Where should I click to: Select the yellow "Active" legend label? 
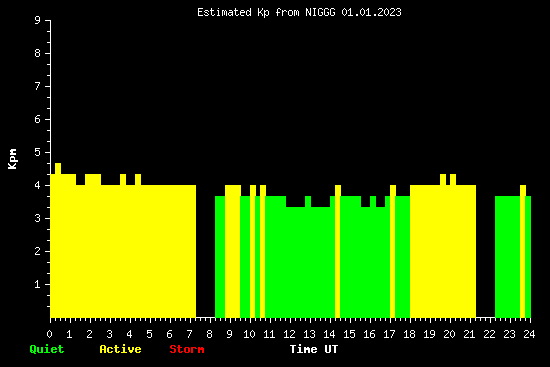(x=120, y=349)
